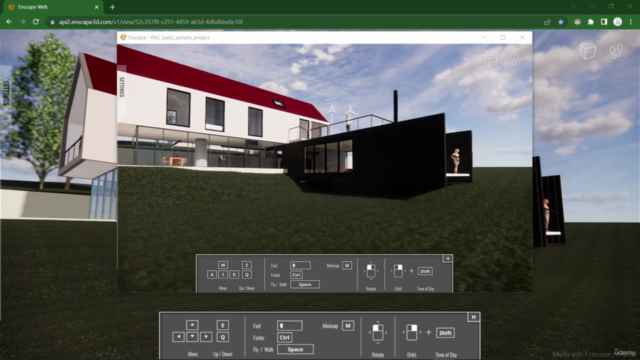Image resolution: width=640 pixels, height=360 pixels.
Task: Click the footprints icon in the Enscape window
Action: click(513, 61)
